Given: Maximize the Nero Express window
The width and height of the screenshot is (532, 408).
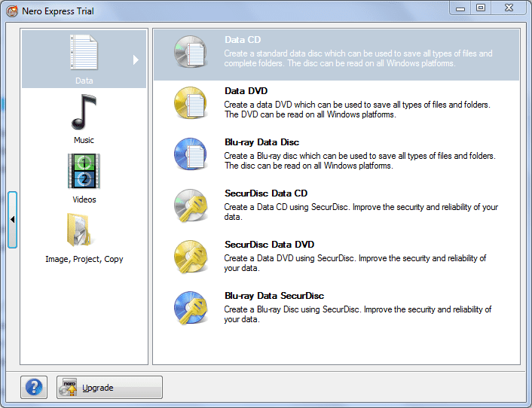Looking at the screenshot, I should pos(481,8).
